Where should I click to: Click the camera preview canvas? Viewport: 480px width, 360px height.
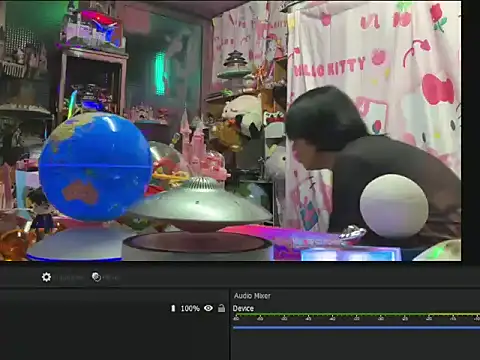[231, 131]
